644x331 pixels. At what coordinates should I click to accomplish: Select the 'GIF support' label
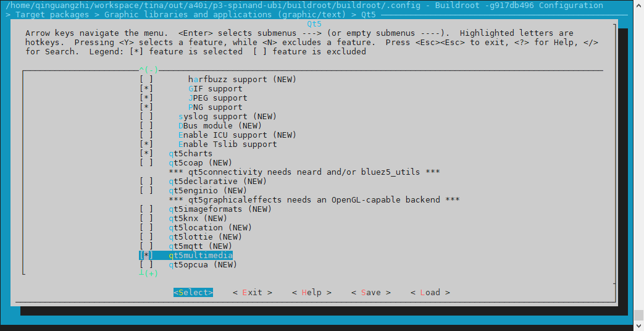[x=215, y=89]
